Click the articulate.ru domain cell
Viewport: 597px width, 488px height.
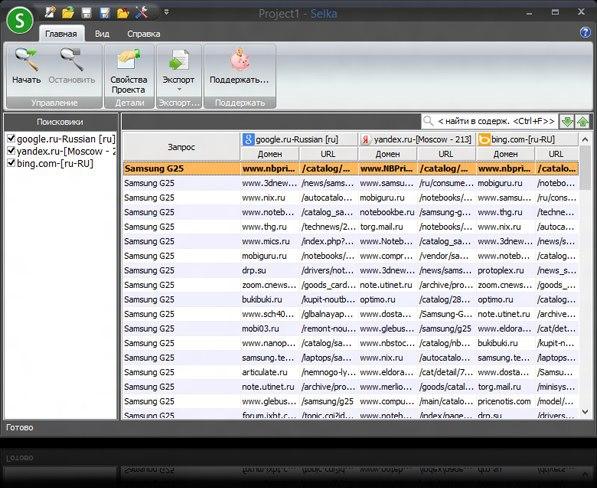click(270, 372)
